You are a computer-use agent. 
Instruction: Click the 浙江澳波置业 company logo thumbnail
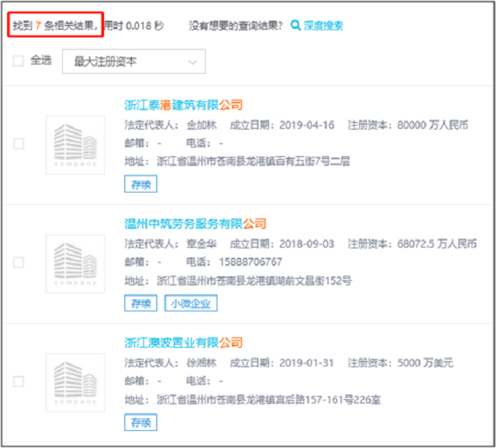(75, 382)
